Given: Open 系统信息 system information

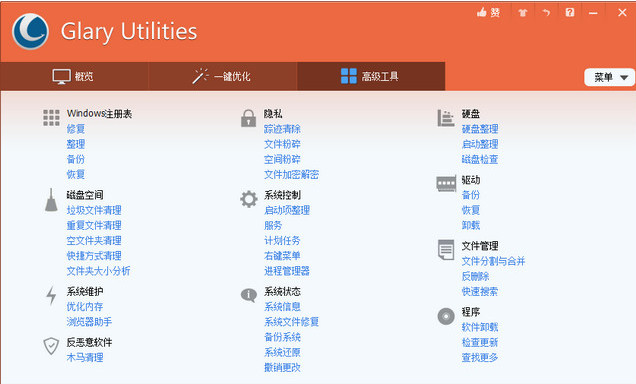Looking at the screenshot, I should (x=282, y=307).
